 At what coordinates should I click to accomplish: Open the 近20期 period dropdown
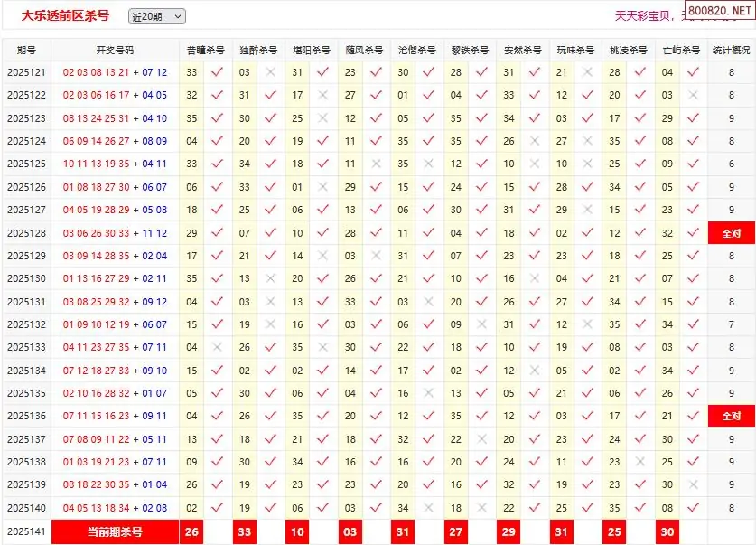point(156,16)
